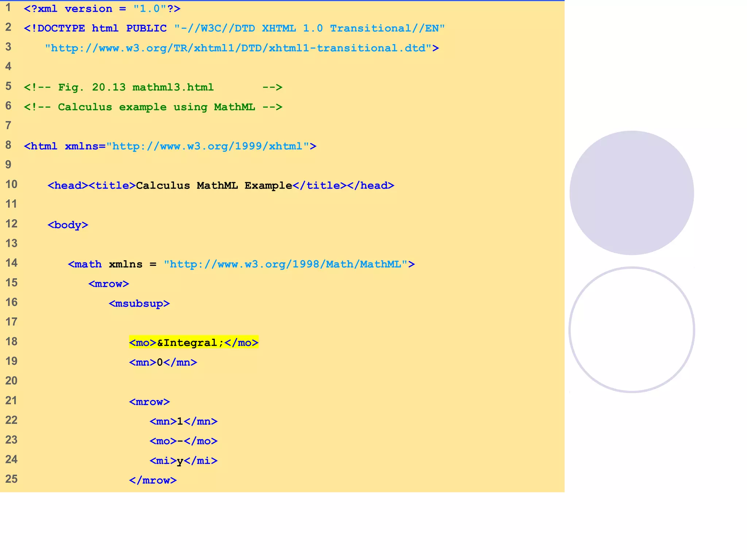Viewport: 747px width, 560px height.
Task: Click the <mn>1</mn> line
Action: coord(183,421)
